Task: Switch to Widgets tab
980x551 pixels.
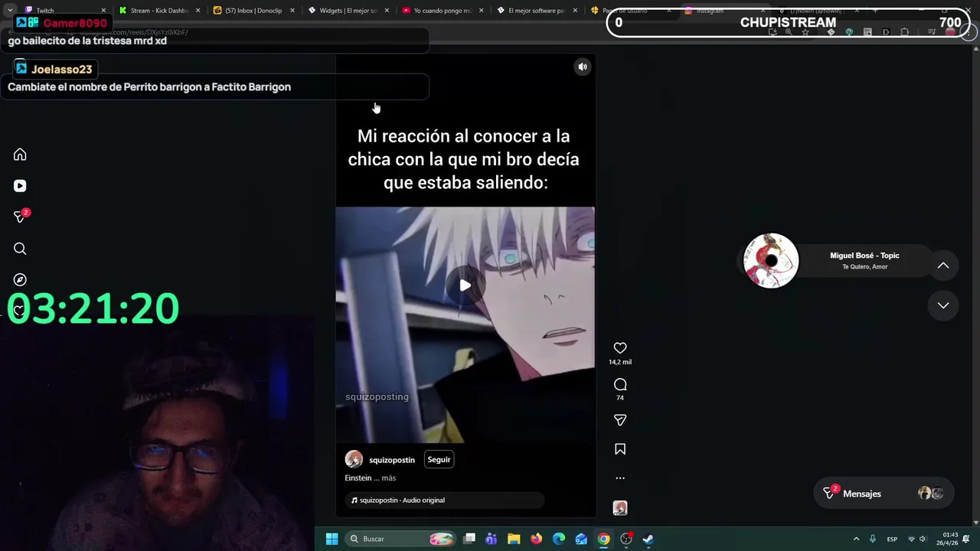Action: pos(348,11)
